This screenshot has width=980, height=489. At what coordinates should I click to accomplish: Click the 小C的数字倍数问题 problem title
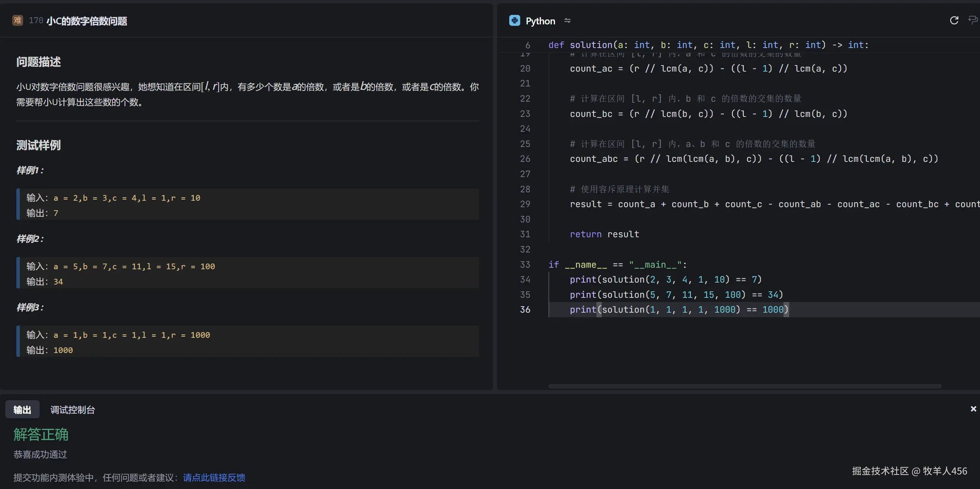[87, 21]
